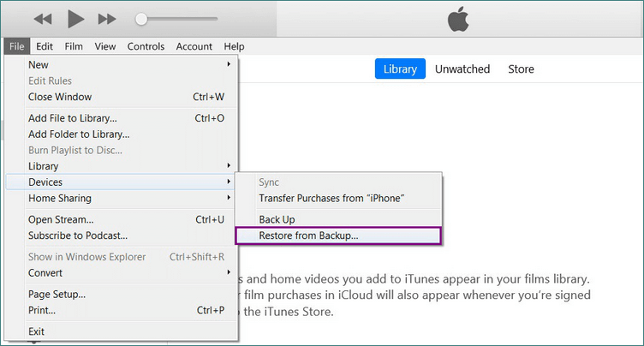Switch to the Unwatched tab

462,69
